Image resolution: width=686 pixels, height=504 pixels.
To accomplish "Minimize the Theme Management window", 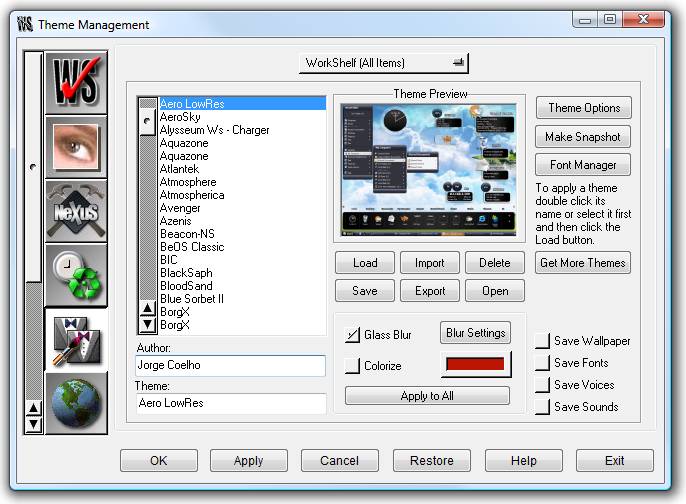I will (x=584, y=20).
